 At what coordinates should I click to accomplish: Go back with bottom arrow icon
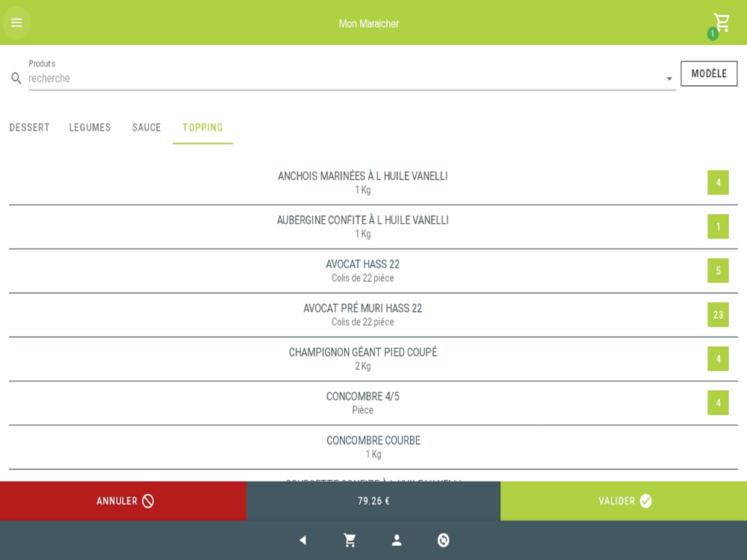pyautogui.click(x=303, y=540)
